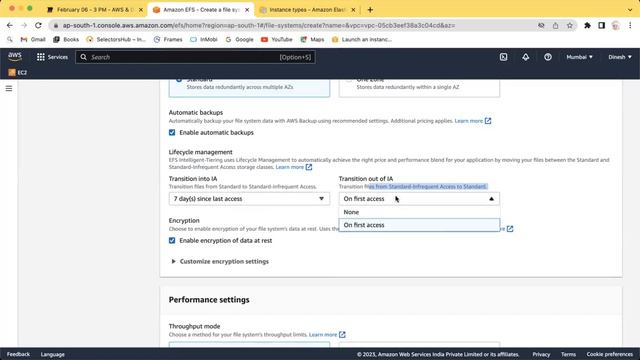Viewport: 640px width, 360px height.
Task: Bookmark this page with the star icon
Action: click(x=569, y=25)
